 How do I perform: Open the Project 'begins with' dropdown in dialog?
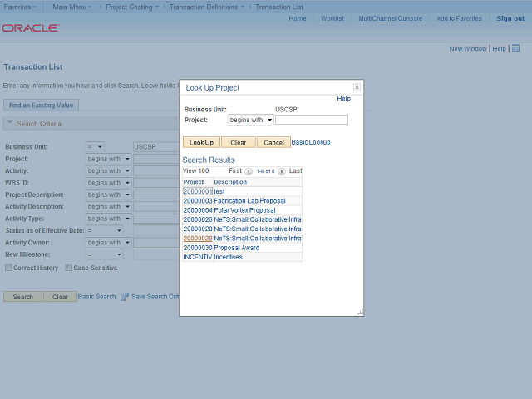tap(251, 120)
